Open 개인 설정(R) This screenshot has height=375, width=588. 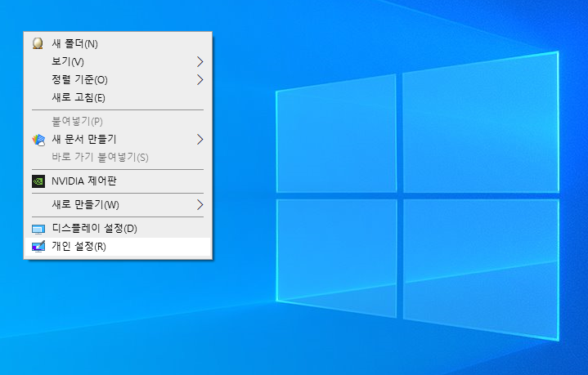[x=118, y=247]
